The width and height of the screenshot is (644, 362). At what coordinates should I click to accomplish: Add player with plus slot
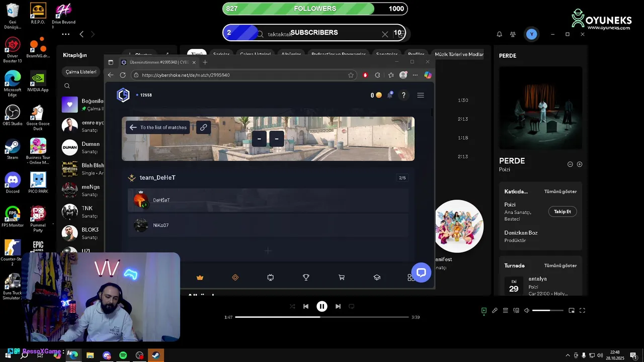[268, 250]
